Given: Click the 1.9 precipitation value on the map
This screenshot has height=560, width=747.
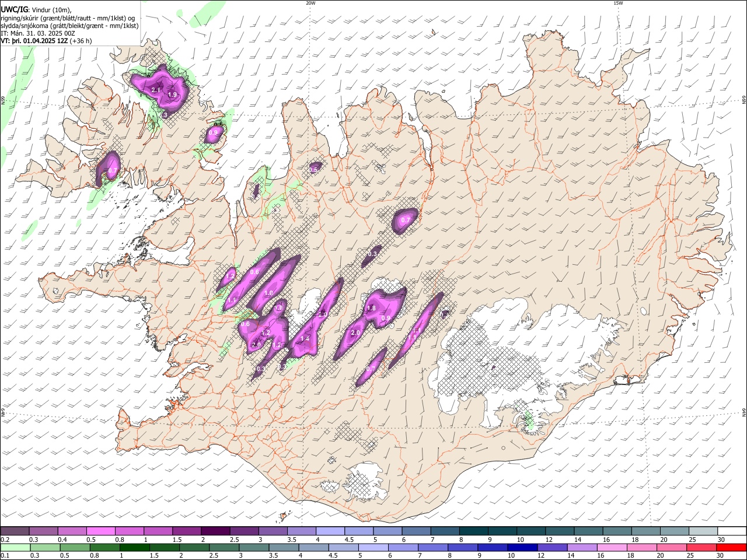Looking at the screenshot, I should tap(172, 95).
